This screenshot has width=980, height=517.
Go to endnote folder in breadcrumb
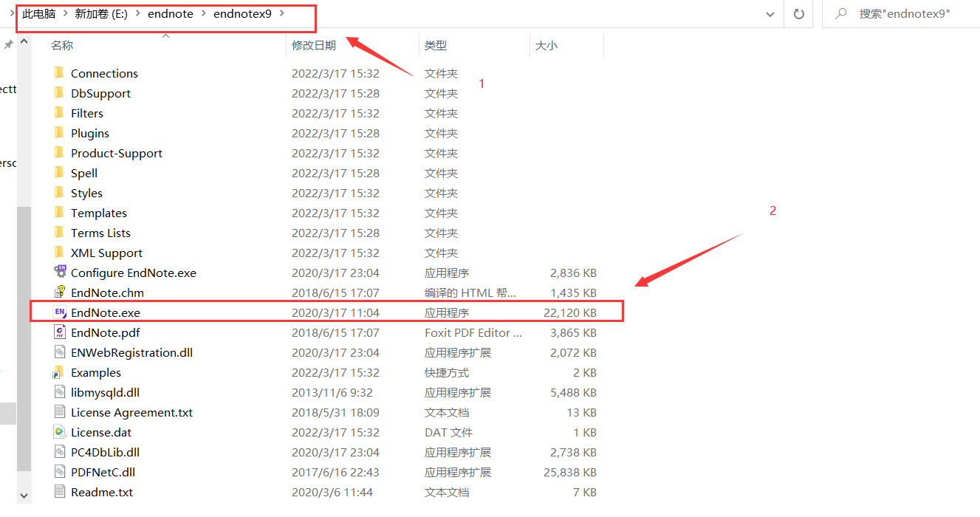(x=170, y=14)
